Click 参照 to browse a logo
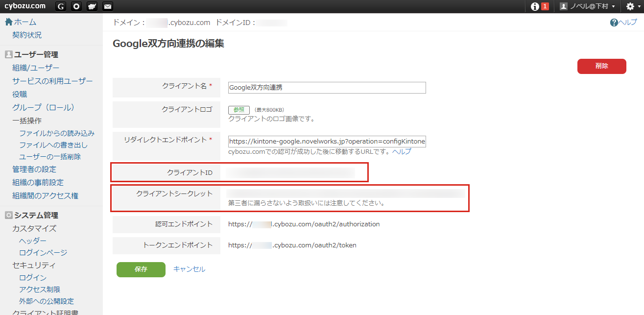The image size is (644, 315). click(x=239, y=110)
